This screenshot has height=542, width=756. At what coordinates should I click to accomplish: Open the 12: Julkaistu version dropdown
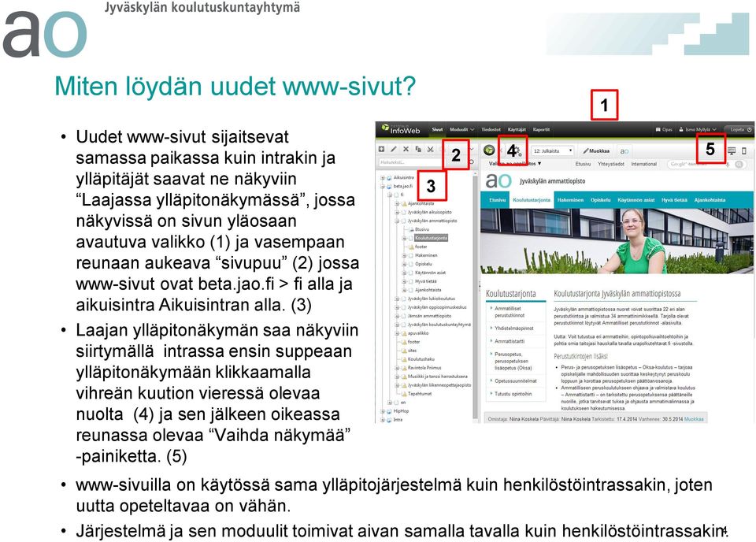click(553, 151)
